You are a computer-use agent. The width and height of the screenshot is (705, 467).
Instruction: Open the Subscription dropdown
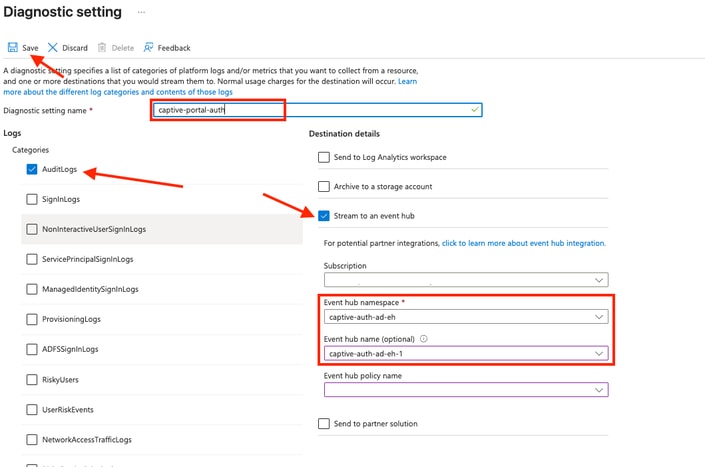(x=466, y=280)
